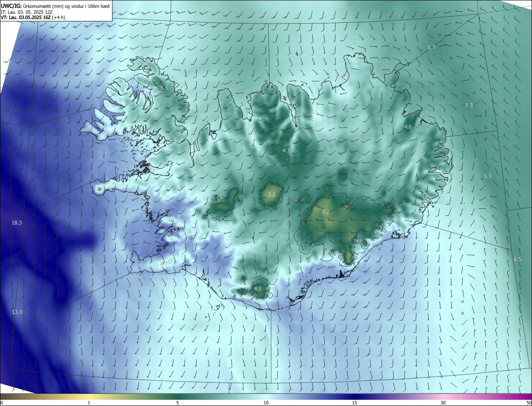This screenshot has width=532, height=406.
Task: Click the color scale tick labeled 30
Action: point(443,403)
